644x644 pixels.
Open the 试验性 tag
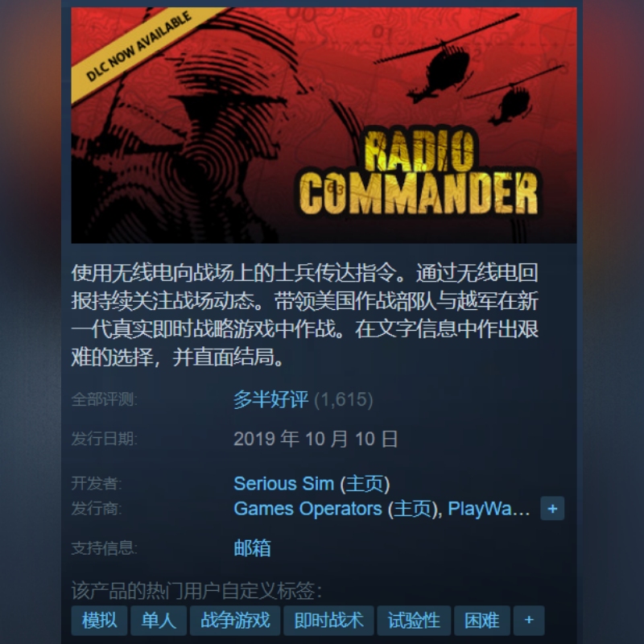point(414,620)
